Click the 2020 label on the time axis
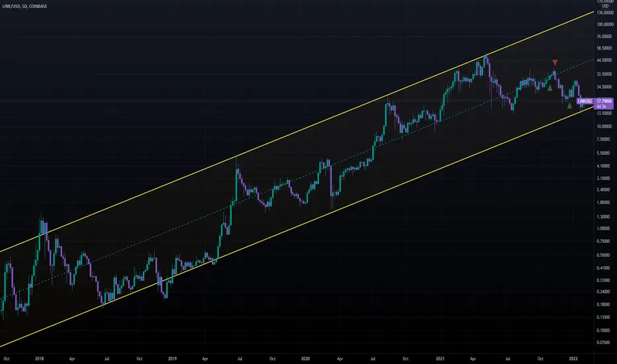 [x=305, y=359]
